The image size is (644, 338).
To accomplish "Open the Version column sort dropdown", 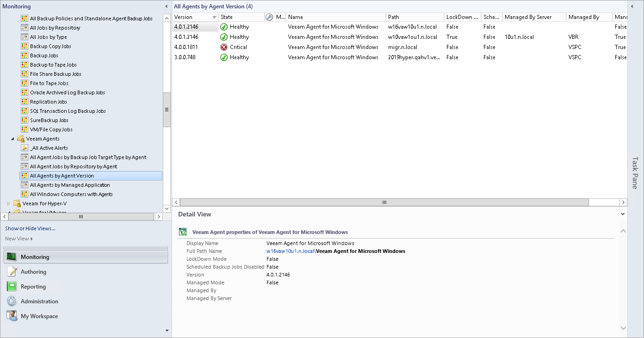I will (214, 17).
